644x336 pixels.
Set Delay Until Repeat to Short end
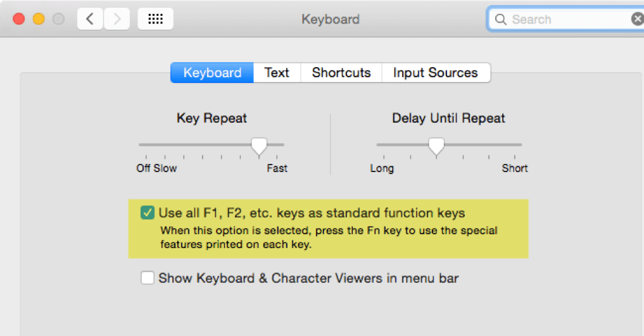coord(515,145)
